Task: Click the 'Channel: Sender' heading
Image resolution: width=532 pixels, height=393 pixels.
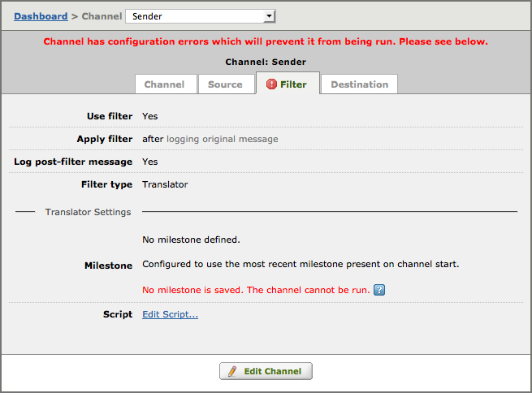Action: click(266, 62)
